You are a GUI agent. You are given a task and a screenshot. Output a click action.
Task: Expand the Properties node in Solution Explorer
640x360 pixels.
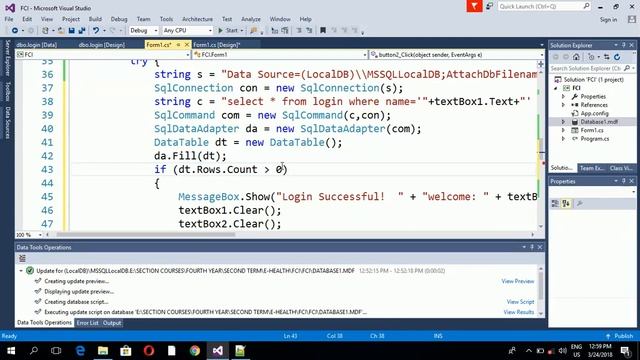point(563,97)
